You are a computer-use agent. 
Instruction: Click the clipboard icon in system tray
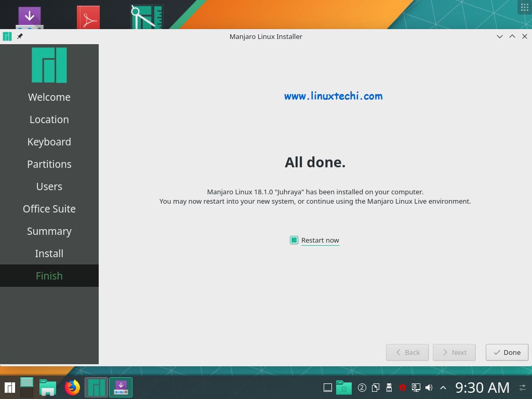(376, 387)
